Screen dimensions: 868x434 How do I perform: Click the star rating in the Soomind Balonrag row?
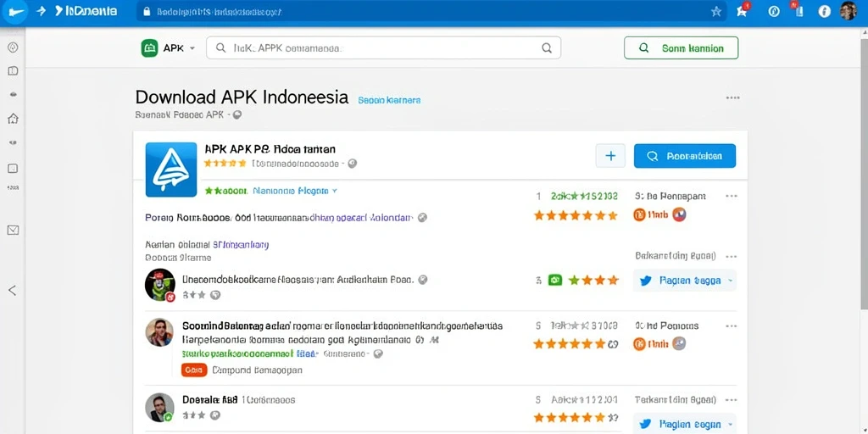570,344
